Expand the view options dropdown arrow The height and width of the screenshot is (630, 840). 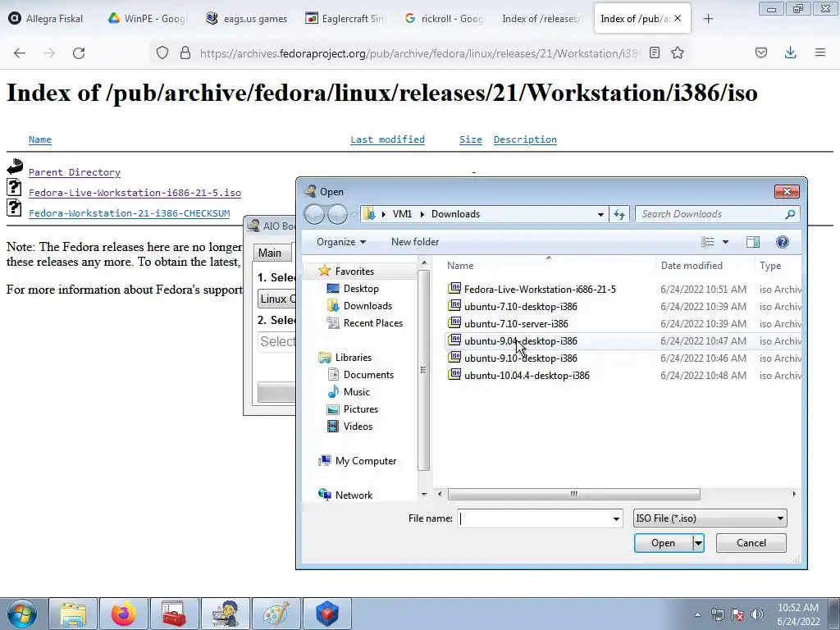point(725,242)
